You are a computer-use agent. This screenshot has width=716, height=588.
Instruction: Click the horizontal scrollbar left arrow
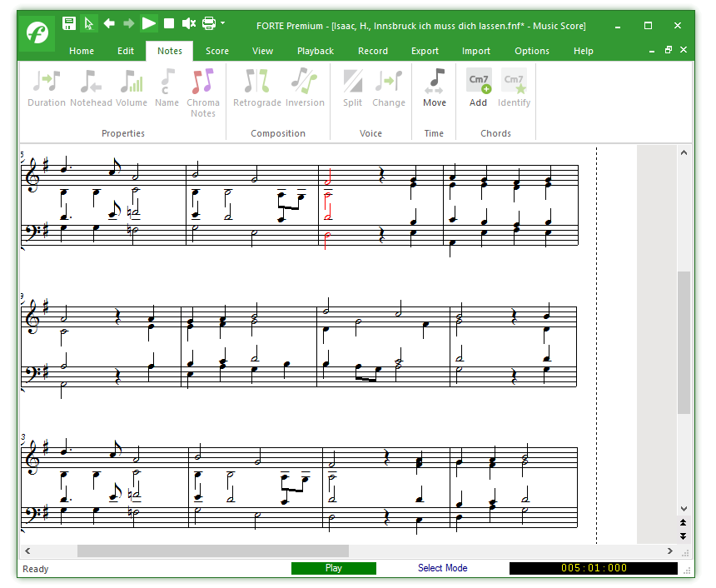pos(27,551)
